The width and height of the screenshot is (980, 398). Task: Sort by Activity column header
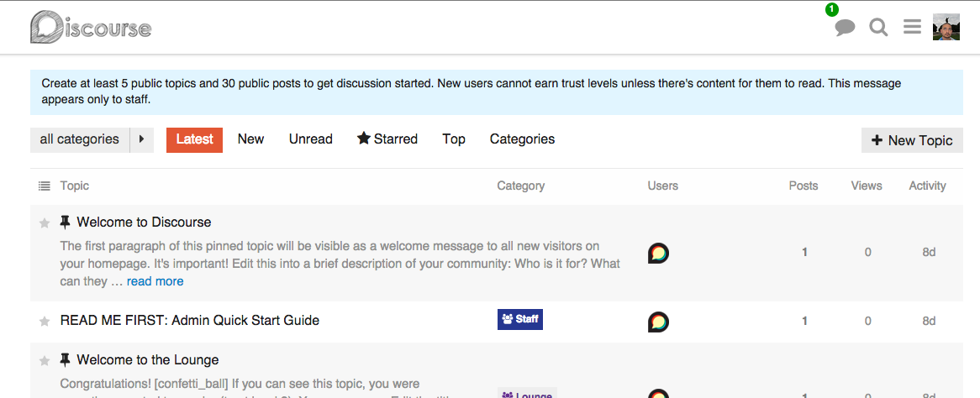tap(928, 186)
